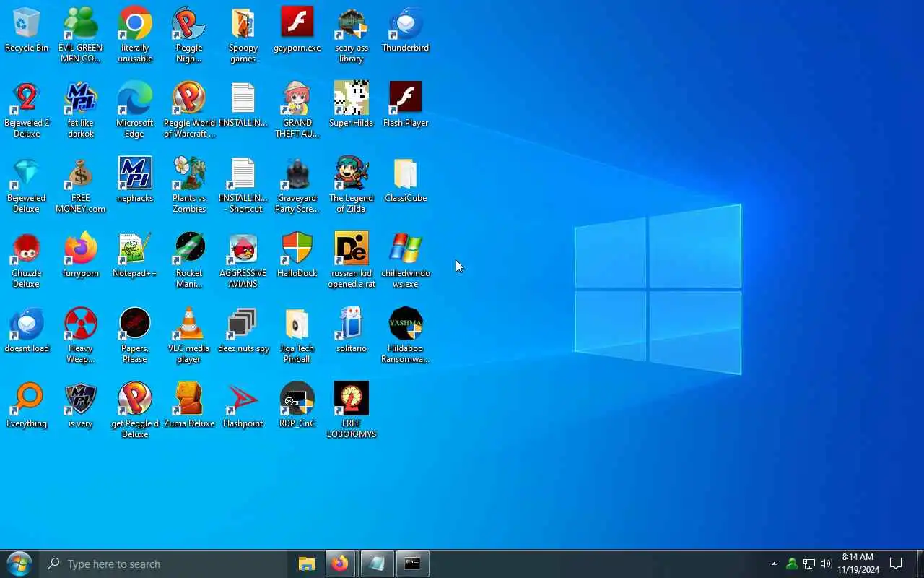Open the clock showing 8:14 AM
The image size is (924, 578).
click(858, 564)
